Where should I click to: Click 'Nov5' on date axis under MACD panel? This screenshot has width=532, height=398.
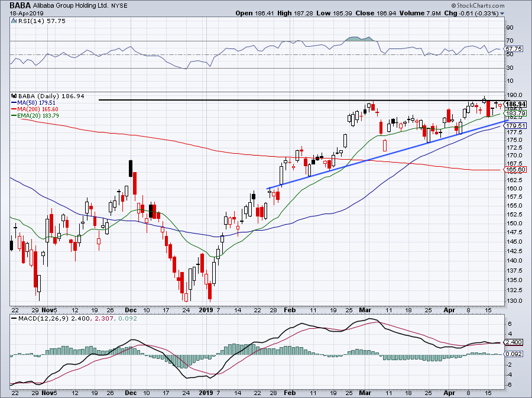pyautogui.click(x=50, y=393)
